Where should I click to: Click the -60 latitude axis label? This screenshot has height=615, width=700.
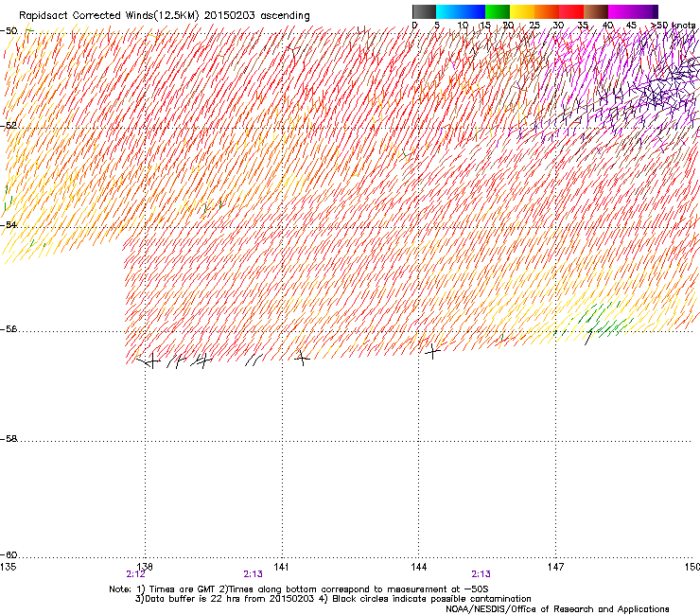click(x=9, y=554)
